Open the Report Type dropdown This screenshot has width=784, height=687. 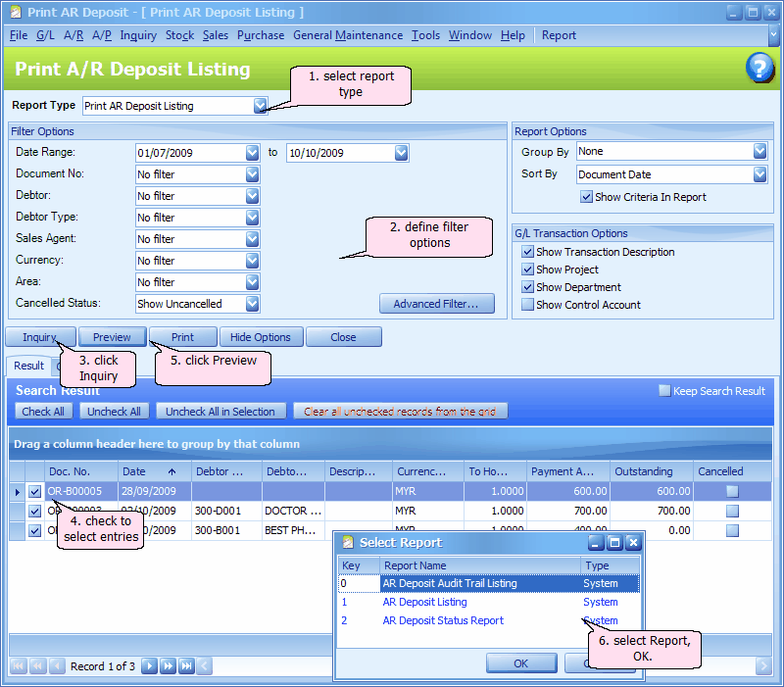(260, 106)
